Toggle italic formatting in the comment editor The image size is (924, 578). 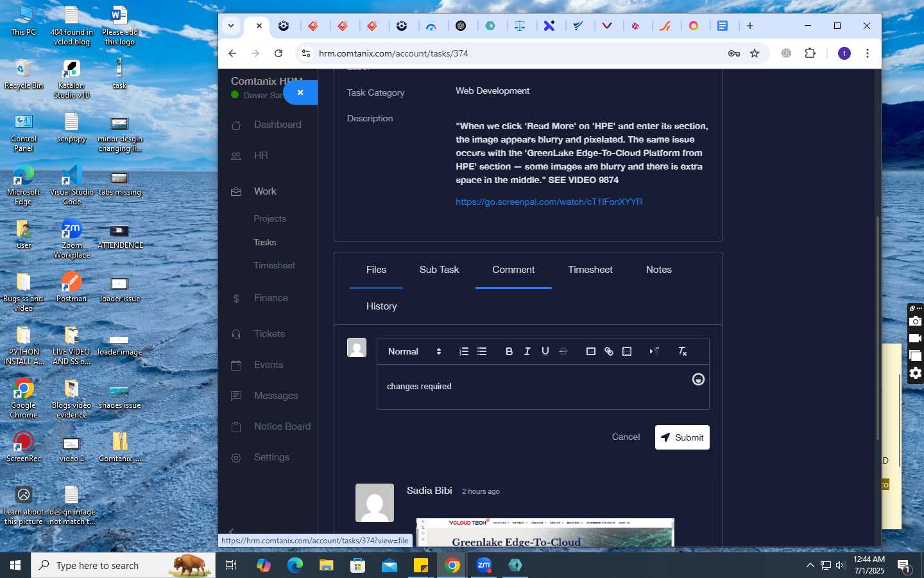(x=527, y=351)
